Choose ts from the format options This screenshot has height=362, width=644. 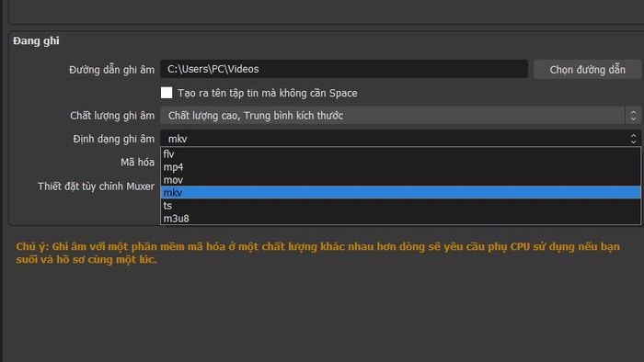[x=400, y=206]
